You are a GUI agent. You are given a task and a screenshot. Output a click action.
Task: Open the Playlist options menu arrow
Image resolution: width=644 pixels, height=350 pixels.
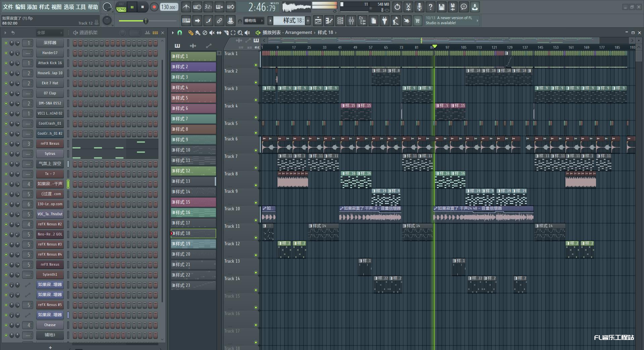tap(173, 33)
